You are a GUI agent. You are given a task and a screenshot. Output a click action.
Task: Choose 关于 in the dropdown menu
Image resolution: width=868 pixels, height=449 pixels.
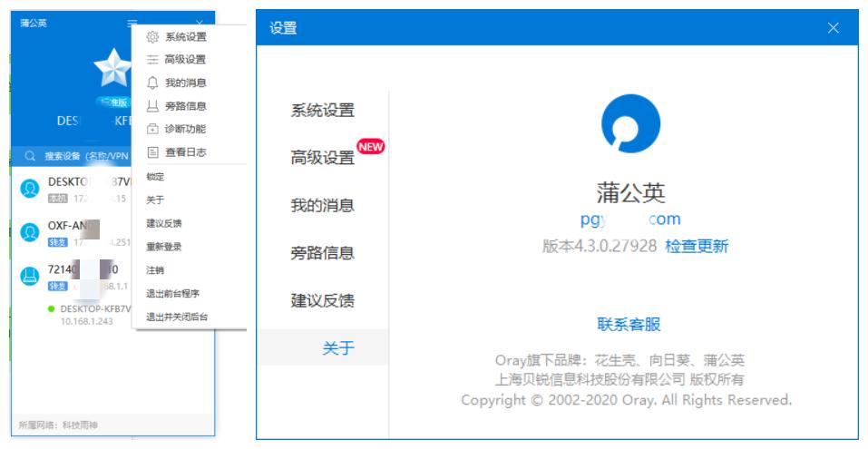click(x=155, y=200)
